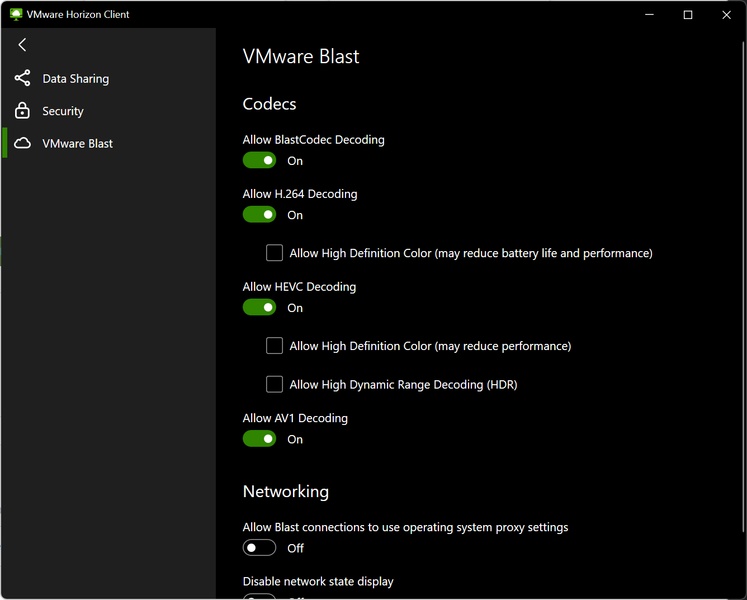Viewport: 747px width, 600px height.
Task: Click the Data Sharing share icon
Action: pyautogui.click(x=22, y=78)
